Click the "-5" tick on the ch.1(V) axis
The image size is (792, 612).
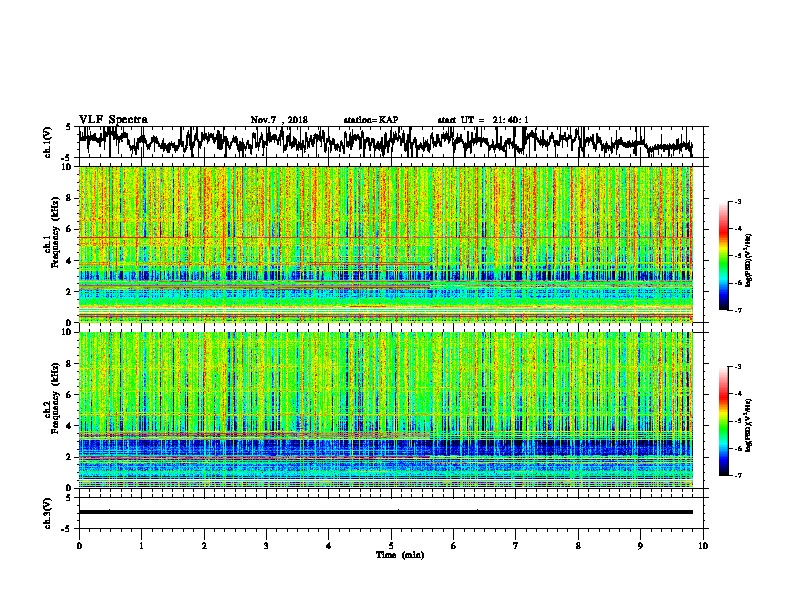tap(67, 157)
